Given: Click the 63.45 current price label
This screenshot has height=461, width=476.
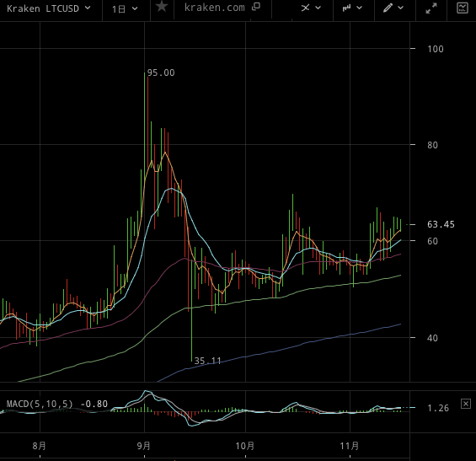Looking at the screenshot, I should point(441,224).
